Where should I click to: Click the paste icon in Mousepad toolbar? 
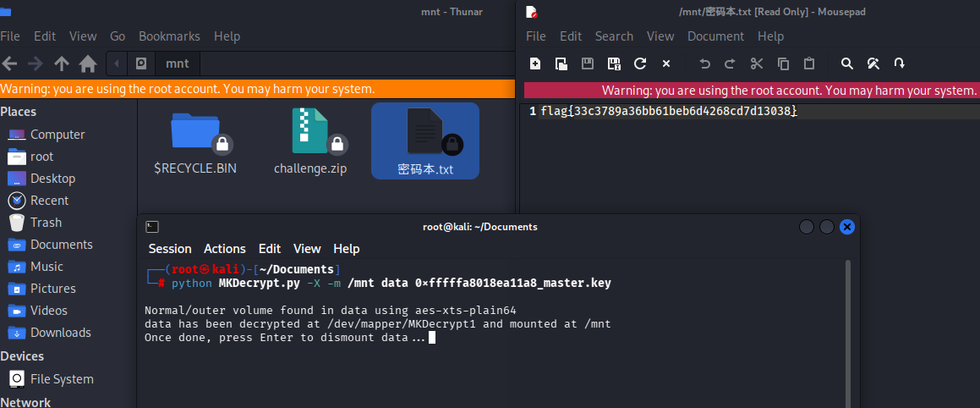[x=809, y=63]
